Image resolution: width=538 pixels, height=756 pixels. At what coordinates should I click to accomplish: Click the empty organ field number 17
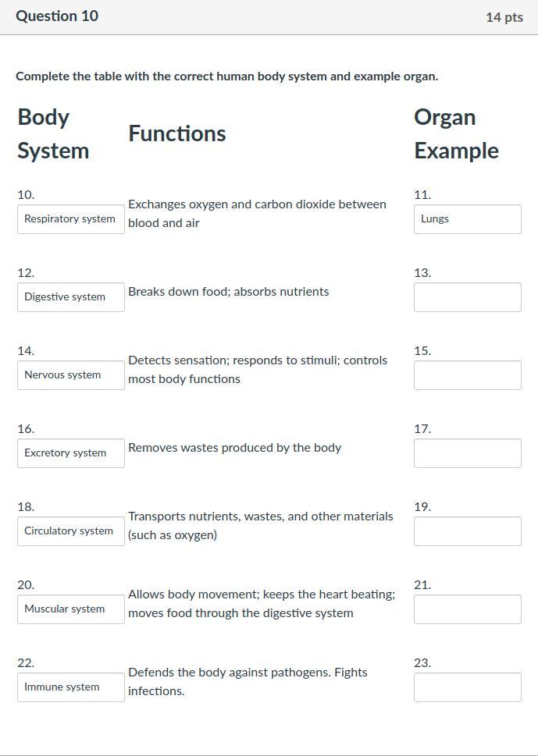click(467, 453)
